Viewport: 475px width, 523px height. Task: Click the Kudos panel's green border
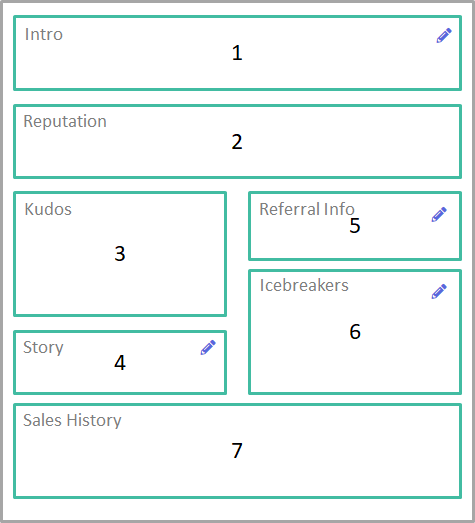click(120, 192)
